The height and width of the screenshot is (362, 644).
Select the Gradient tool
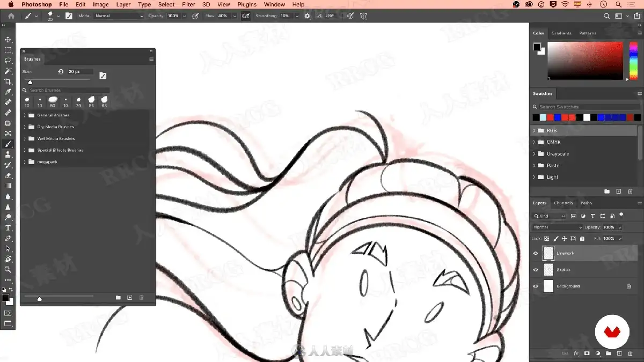coord(8,186)
